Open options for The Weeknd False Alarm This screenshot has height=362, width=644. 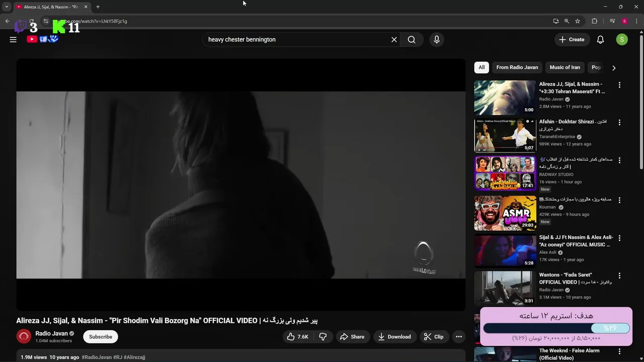(619, 351)
